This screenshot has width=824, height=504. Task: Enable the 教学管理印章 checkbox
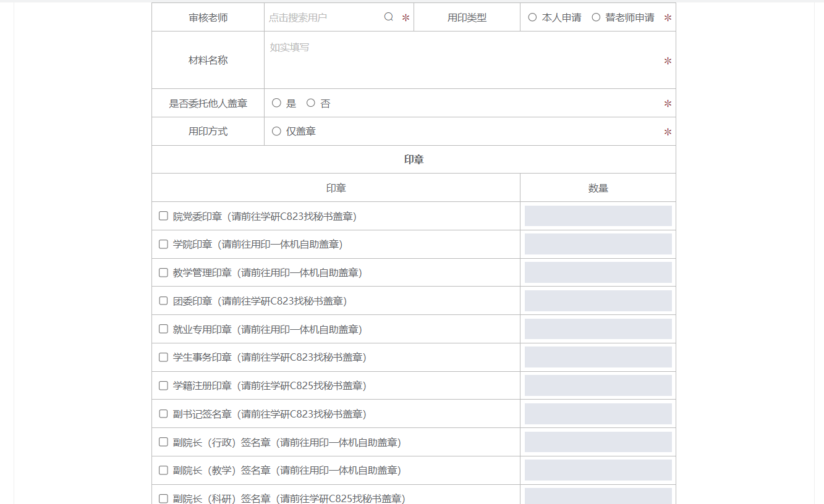pyautogui.click(x=163, y=272)
